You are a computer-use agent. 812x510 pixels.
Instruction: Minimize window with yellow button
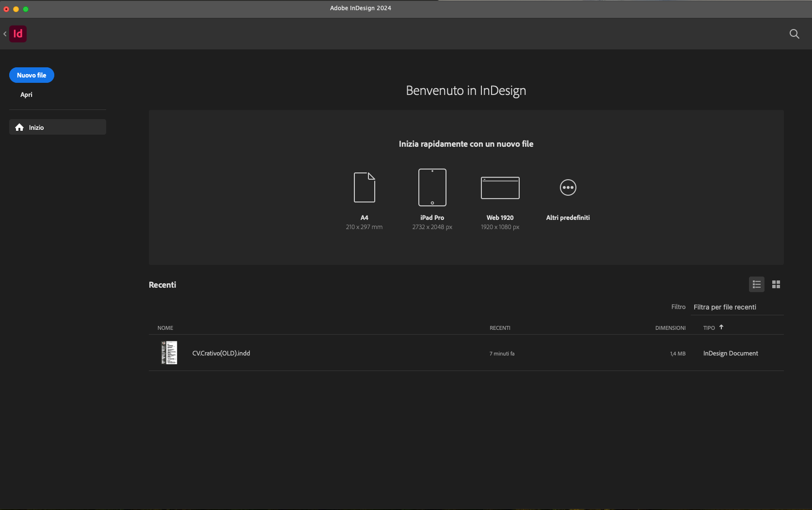click(16, 9)
